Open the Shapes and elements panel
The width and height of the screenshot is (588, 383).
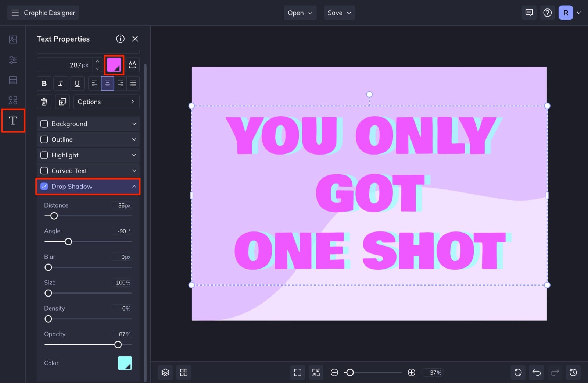click(13, 100)
